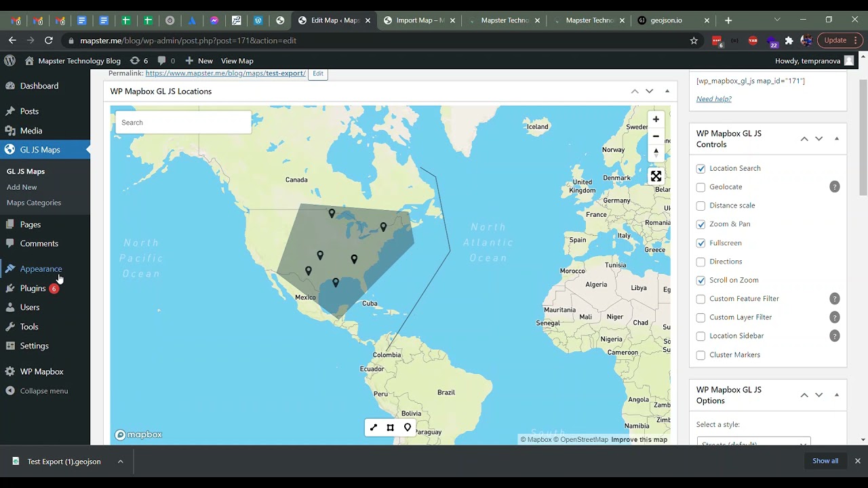Open tempranova user avatar
868x488 pixels.
pos(849,60)
